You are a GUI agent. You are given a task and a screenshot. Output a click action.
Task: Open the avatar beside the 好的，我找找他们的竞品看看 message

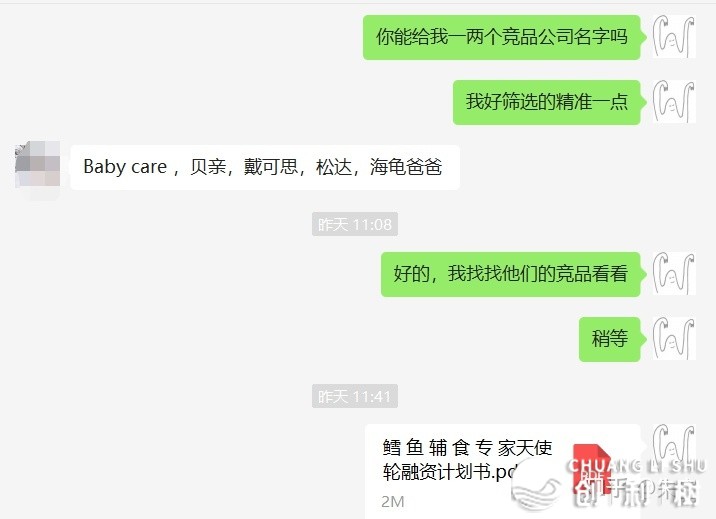(674, 274)
